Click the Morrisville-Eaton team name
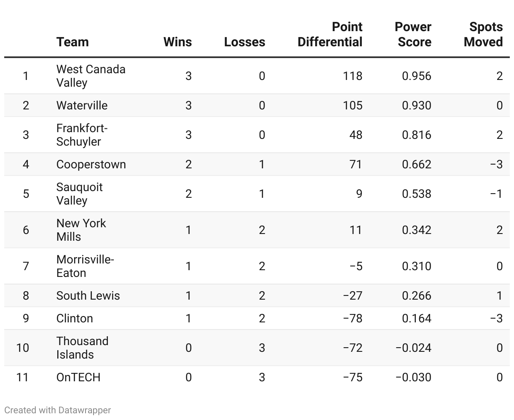 tap(85, 266)
